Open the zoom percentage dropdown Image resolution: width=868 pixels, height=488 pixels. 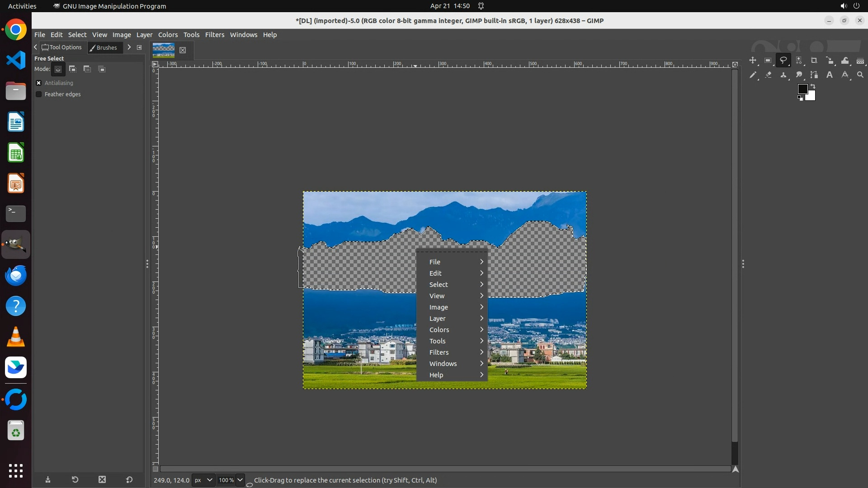pyautogui.click(x=240, y=480)
